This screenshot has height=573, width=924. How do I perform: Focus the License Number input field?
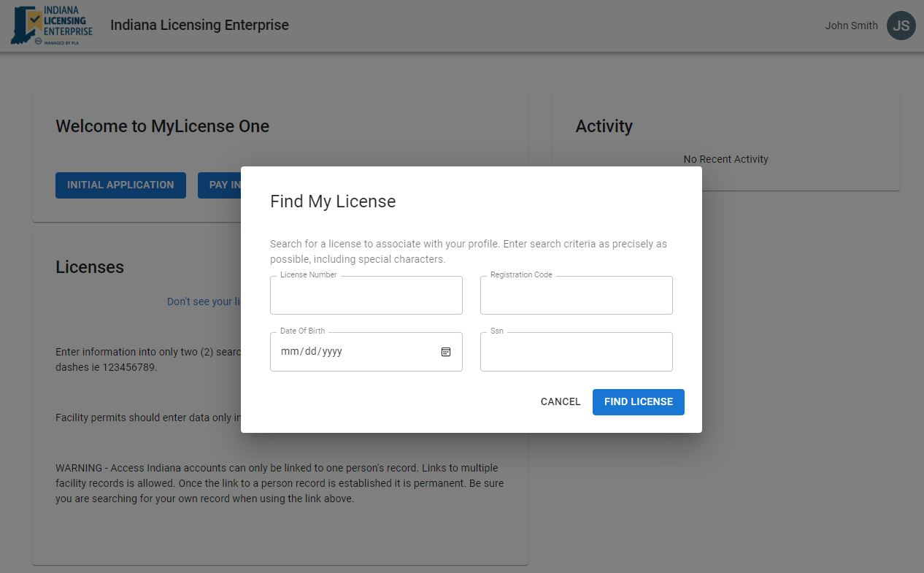366,295
